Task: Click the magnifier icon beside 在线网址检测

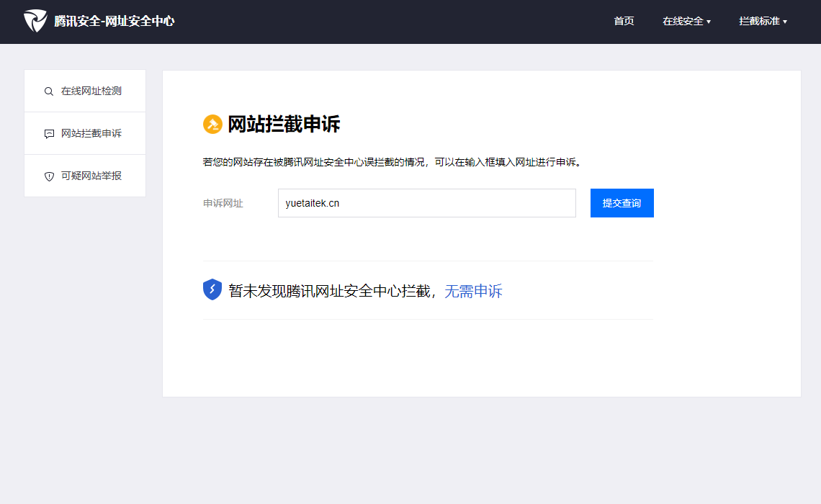Action: pyautogui.click(x=49, y=91)
